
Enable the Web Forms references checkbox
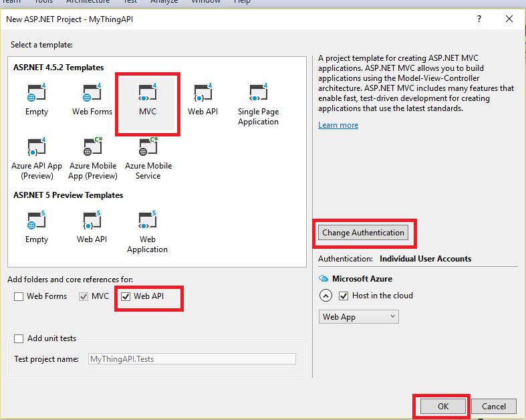[x=19, y=296]
